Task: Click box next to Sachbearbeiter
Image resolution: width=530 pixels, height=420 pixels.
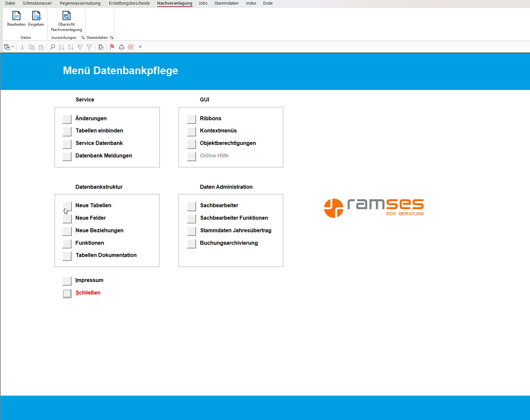Action: point(191,206)
